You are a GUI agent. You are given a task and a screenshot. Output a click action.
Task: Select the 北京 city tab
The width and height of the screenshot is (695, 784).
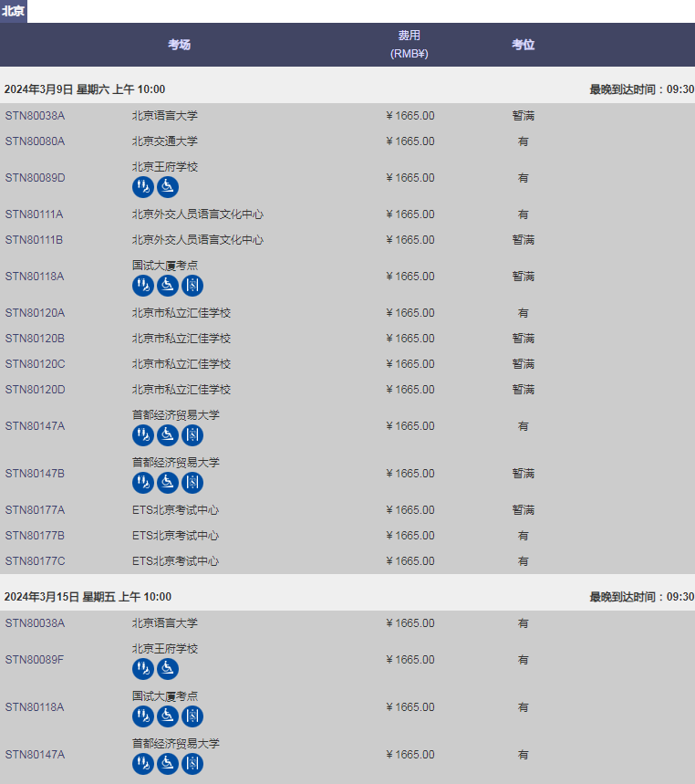point(14,11)
